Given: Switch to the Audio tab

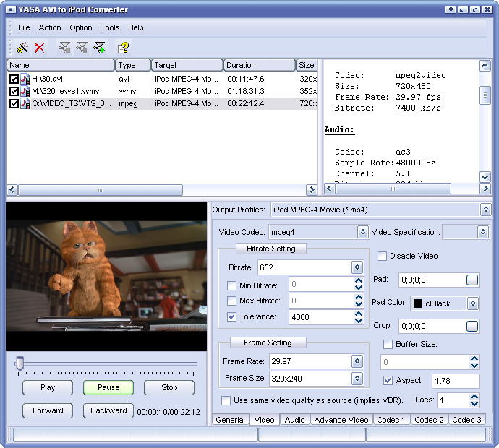Looking at the screenshot, I should [294, 420].
